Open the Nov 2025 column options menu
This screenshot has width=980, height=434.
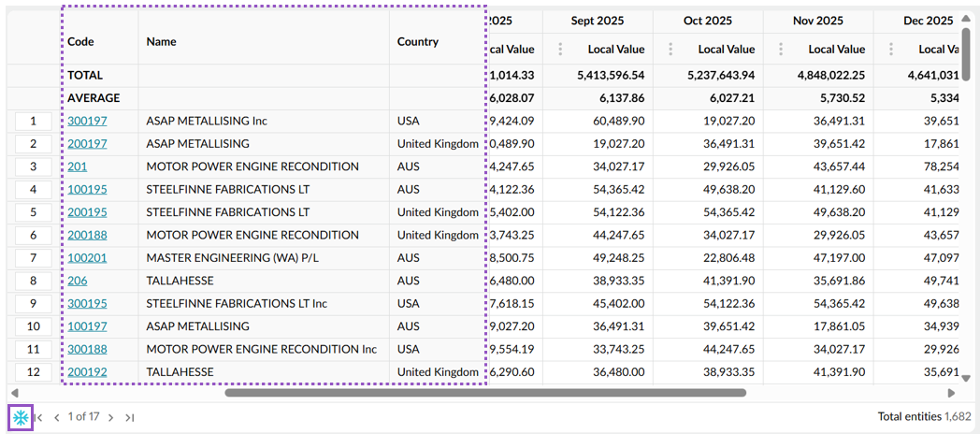click(781, 49)
